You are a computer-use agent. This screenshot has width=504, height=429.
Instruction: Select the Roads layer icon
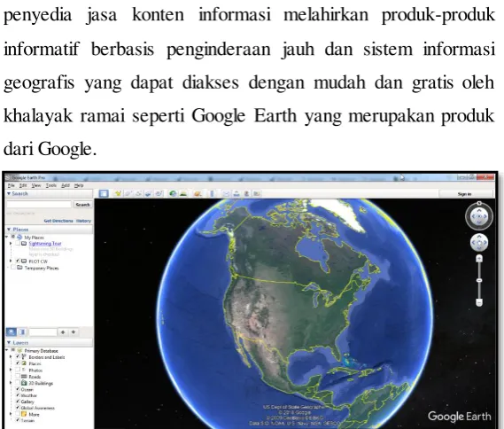click(x=24, y=376)
